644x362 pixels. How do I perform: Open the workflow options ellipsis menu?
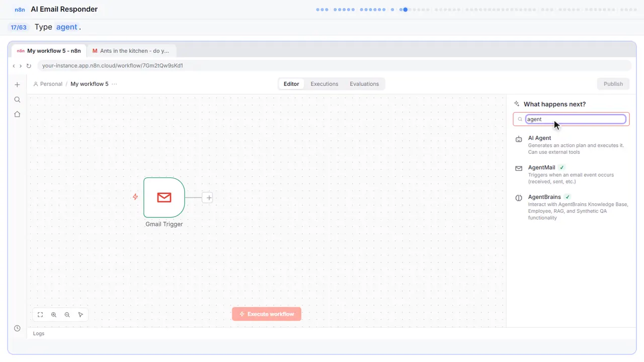pyautogui.click(x=114, y=84)
